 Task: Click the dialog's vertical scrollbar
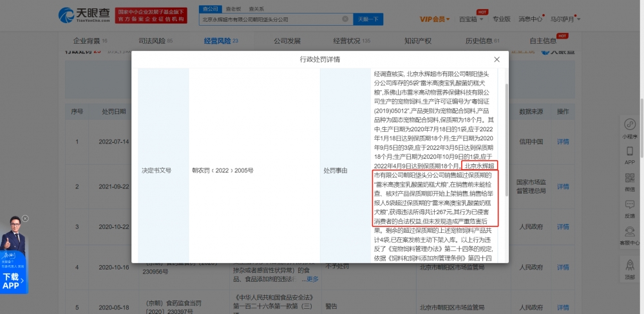(x=506, y=140)
